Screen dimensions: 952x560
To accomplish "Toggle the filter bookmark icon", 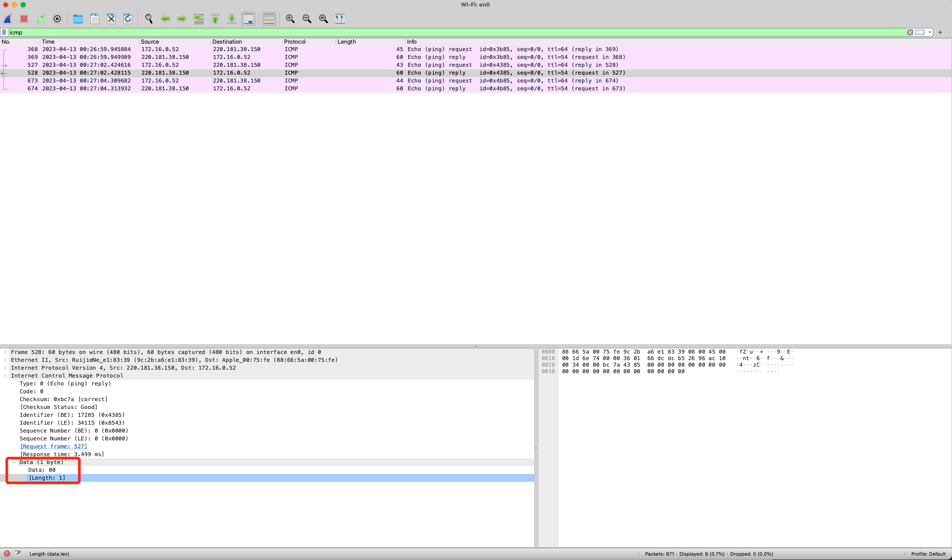I will (4, 32).
